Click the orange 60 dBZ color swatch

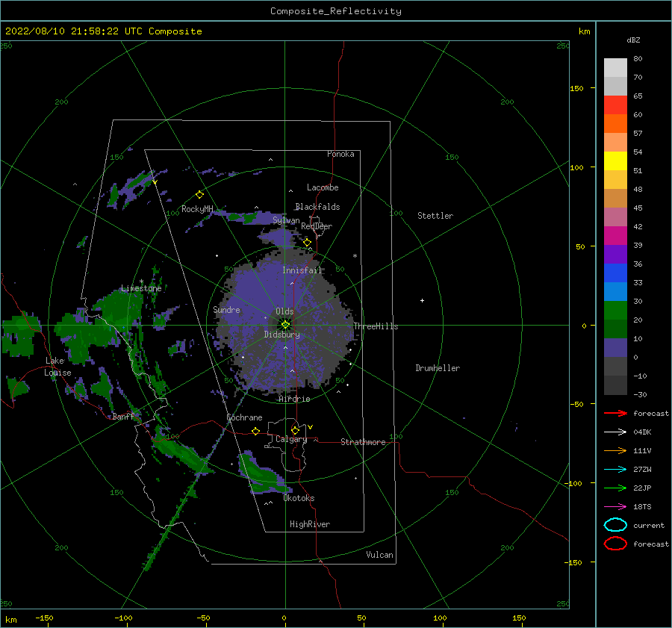(615, 124)
